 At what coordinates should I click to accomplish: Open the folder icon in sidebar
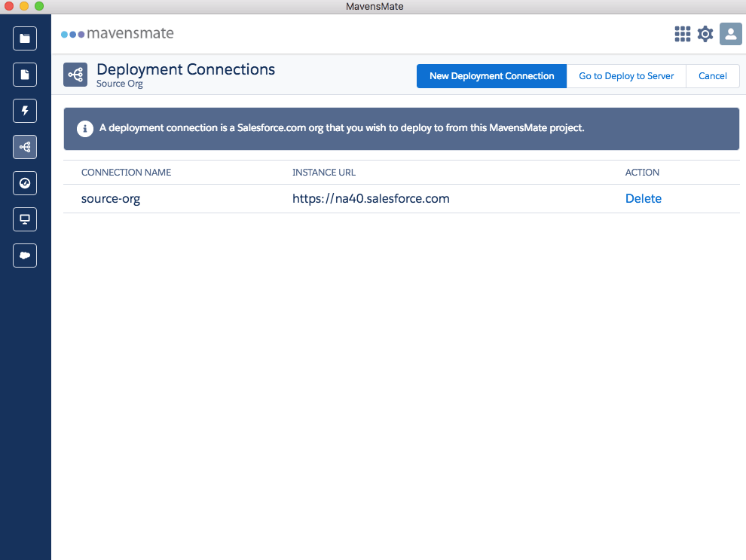coord(25,38)
